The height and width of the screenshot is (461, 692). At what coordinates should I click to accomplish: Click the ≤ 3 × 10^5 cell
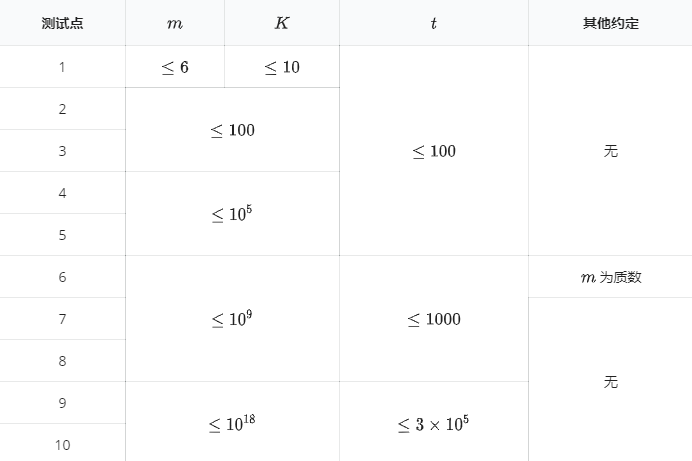coord(433,423)
